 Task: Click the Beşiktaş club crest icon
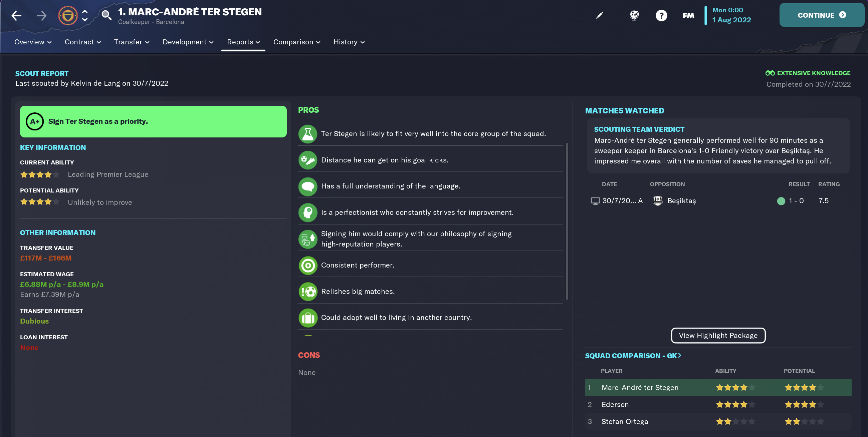pos(657,201)
